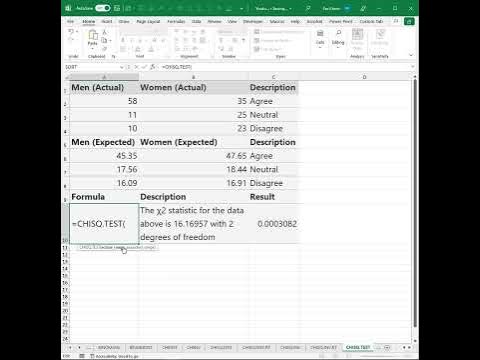Click the Select All corner triangle
Viewport: 480px width, 360px height.
[x=67, y=77]
